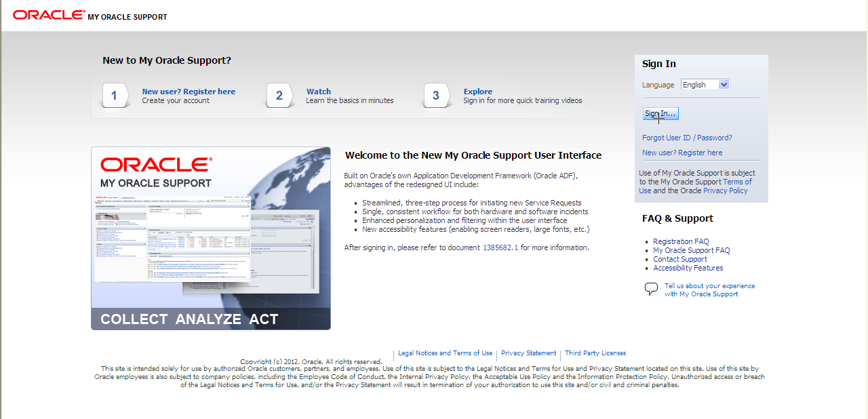The height and width of the screenshot is (419, 868).
Task: Open 'Tell us about your experience' link
Action: pyautogui.click(x=709, y=290)
